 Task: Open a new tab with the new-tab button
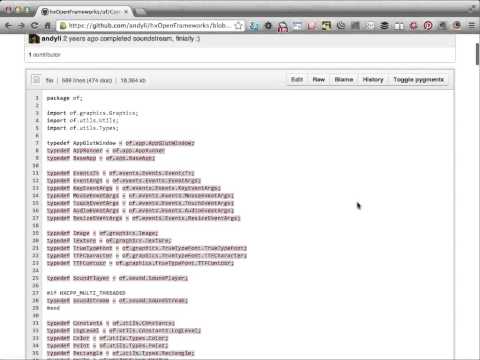[x=141, y=12]
